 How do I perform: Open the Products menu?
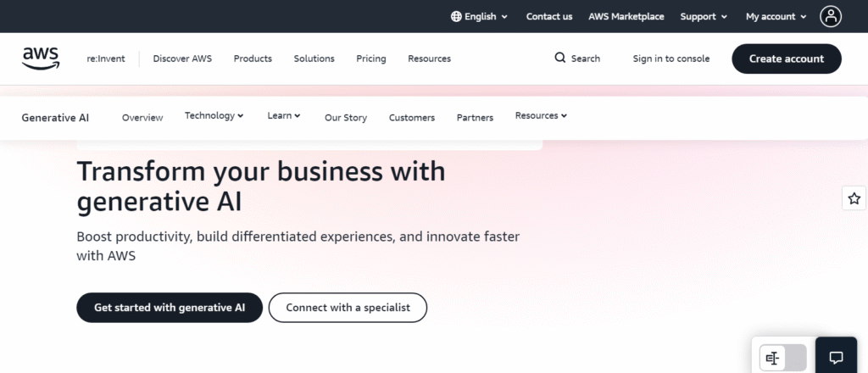(253, 58)
